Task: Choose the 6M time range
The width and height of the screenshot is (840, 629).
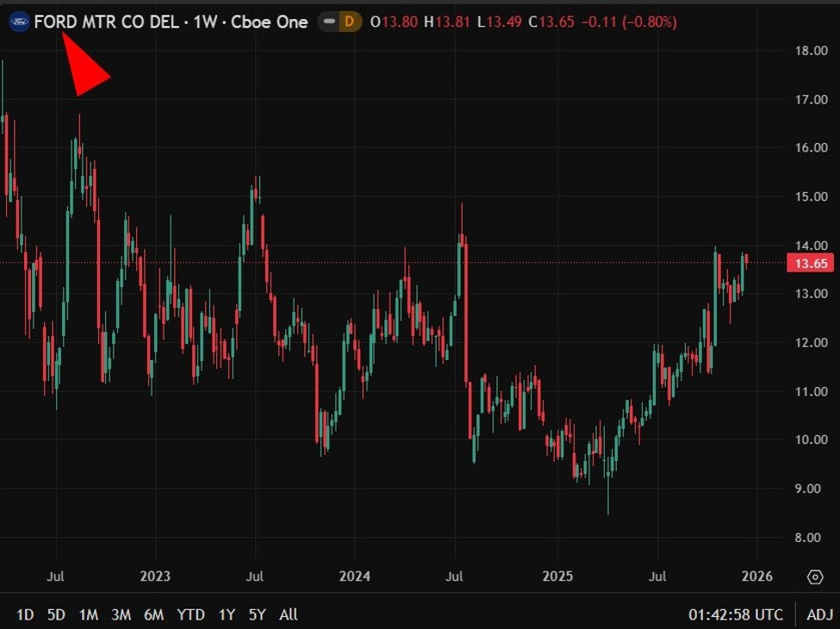Action: tap(154, 614)
